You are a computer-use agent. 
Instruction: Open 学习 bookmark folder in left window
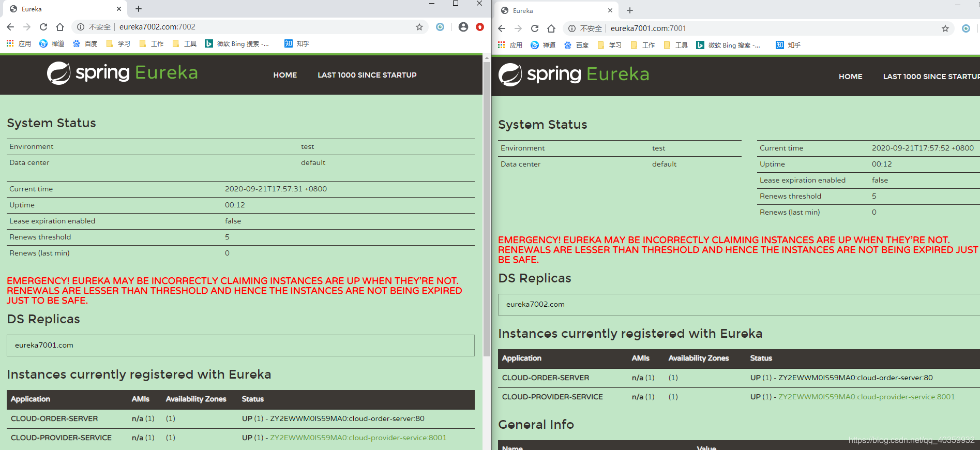(118, 43)
